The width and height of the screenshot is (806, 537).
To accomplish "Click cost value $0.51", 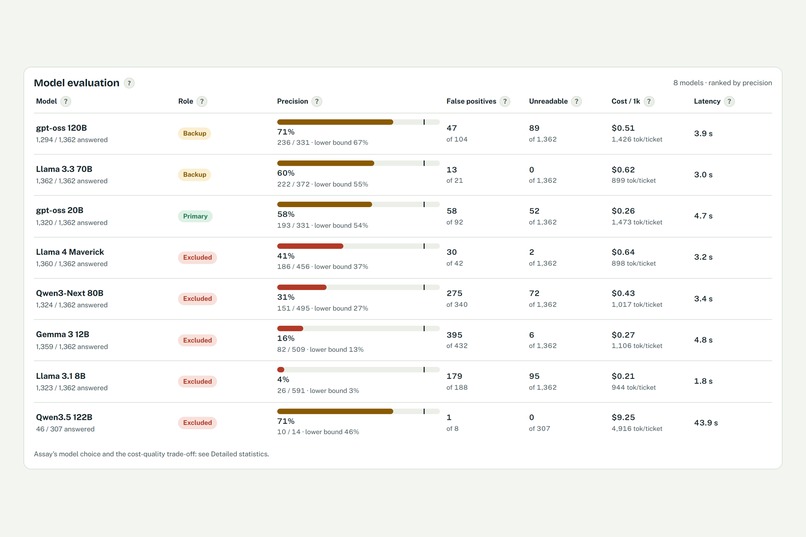I will point(623,128).
